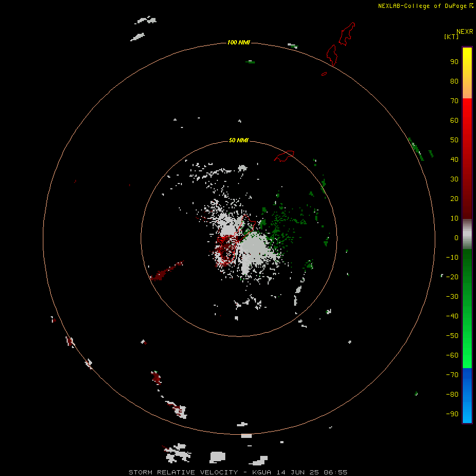The image size is (476, 476).
Task: Click the '70' value on the velocity scale
Action: 454,101
